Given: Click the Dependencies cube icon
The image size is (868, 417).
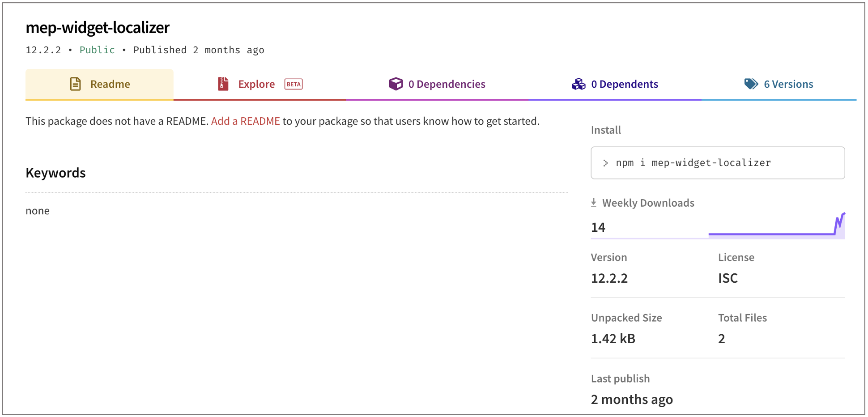Looking at the screenshot, I should [x=396, y=84].
